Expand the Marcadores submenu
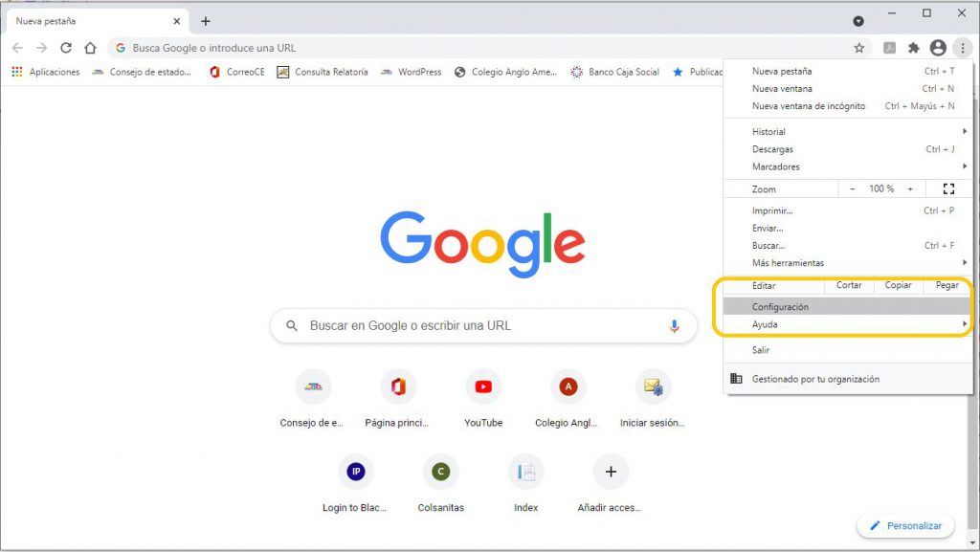The image size is (980, 552). [x=848, y=166]
